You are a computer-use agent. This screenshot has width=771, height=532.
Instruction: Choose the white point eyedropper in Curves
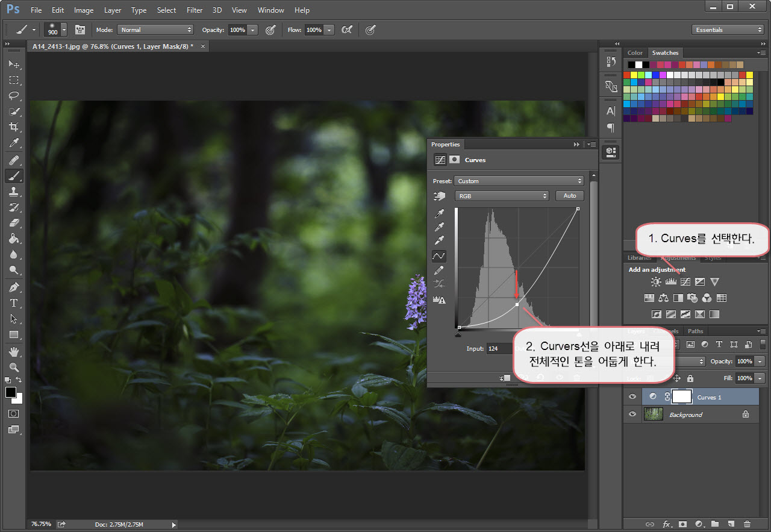(x=440, y=240)
